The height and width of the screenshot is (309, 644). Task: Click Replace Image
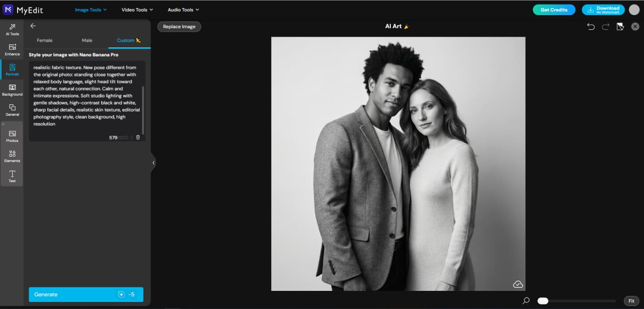(179, 27)
